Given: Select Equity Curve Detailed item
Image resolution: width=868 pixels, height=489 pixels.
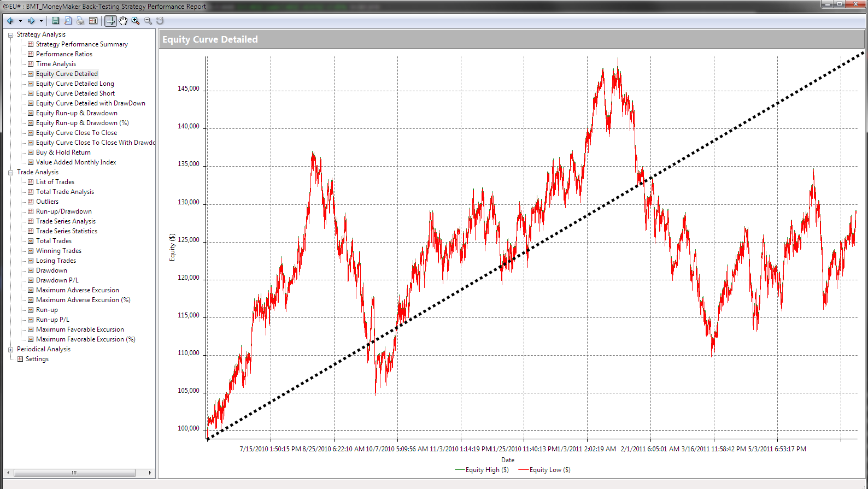Looking at the screenshot, I should point(67,74).
